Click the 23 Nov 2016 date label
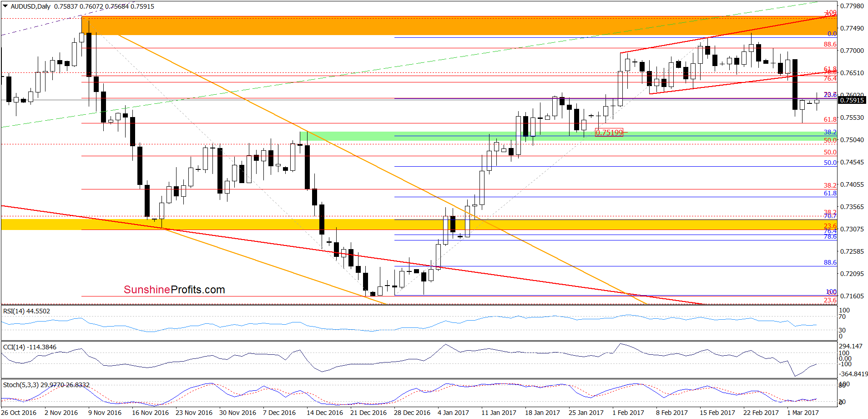The width and height of the screenshot is (868, 419). pos(194,413)
